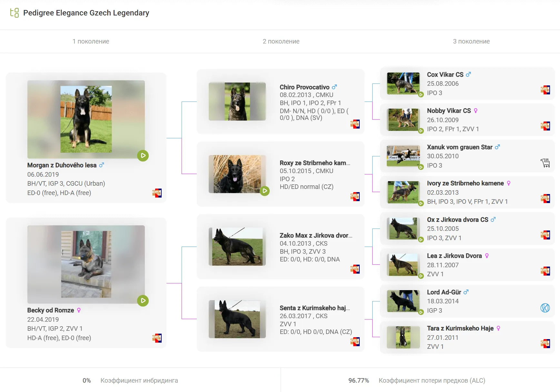
Task: Open the Ivory ze Stribrneho kamene profile
Action: 465,183
